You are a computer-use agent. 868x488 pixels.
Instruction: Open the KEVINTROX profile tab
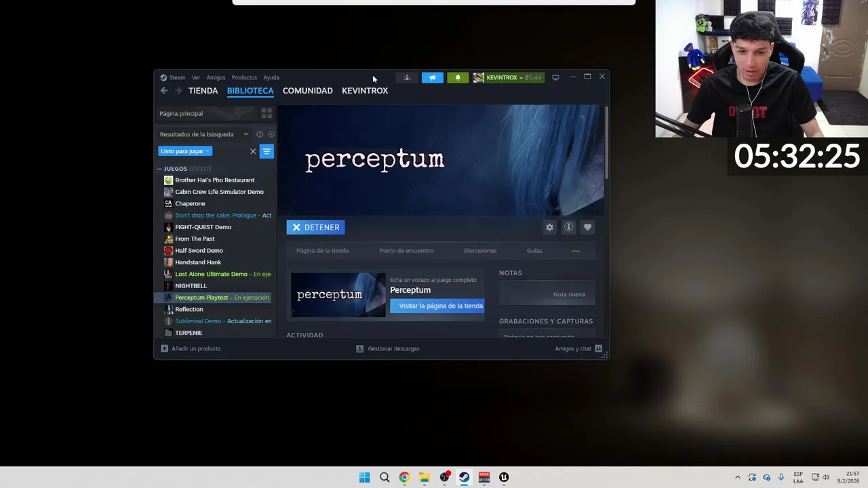pos(365,91)
